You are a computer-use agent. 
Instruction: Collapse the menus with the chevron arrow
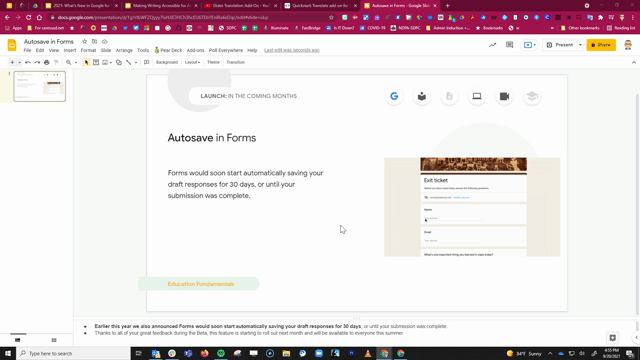pos(633,62)
